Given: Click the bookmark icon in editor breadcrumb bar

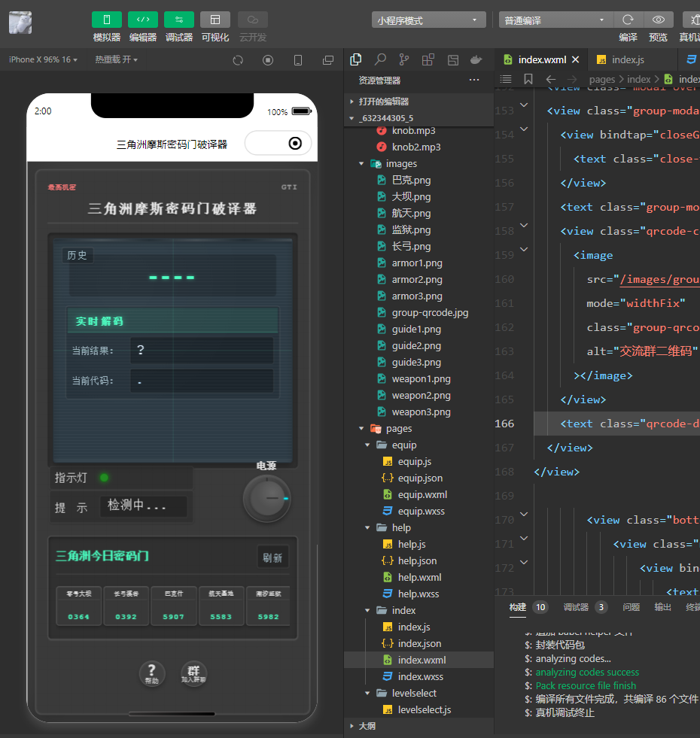Looking at the screenshot, I should coord(528,79).
